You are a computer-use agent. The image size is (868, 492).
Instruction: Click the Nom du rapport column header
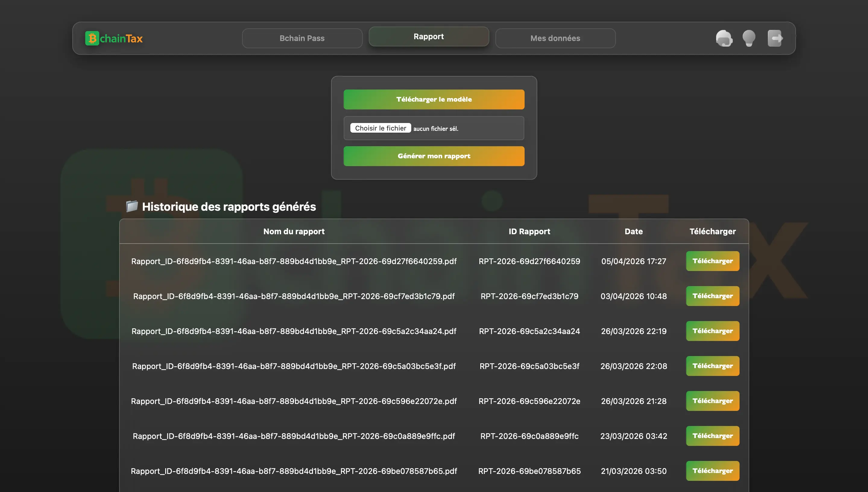pyautogui.click(x=294, y=232)
